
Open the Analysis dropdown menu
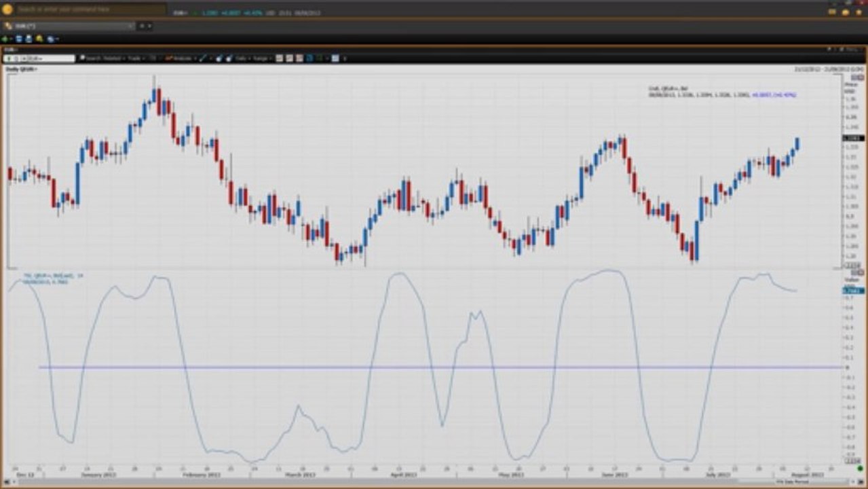(179, 58)
